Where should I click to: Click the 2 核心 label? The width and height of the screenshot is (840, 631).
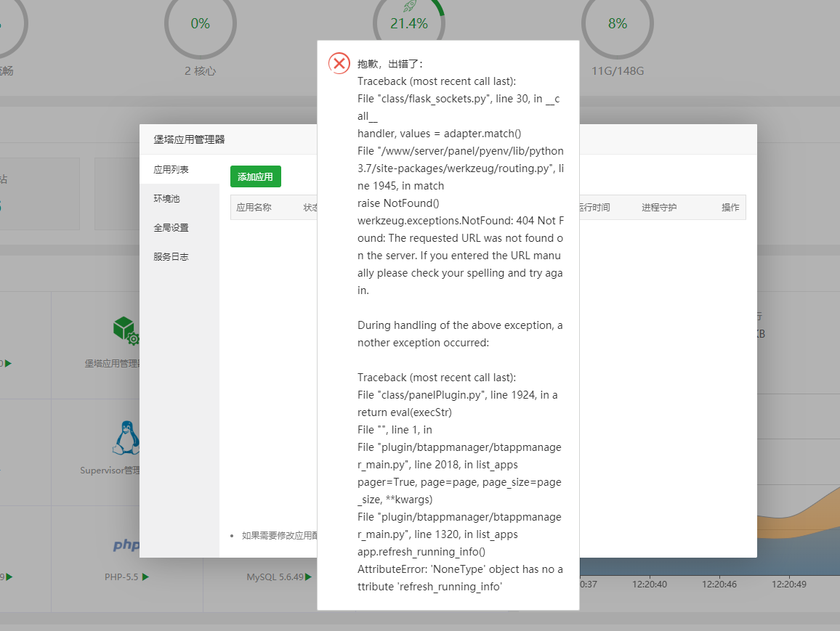click(201, 70)
